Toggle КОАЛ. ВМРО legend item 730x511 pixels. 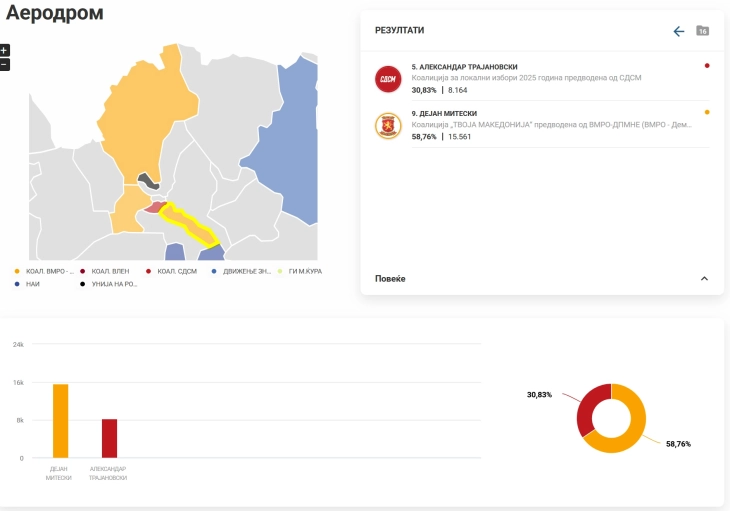click(x=41, y=271)
